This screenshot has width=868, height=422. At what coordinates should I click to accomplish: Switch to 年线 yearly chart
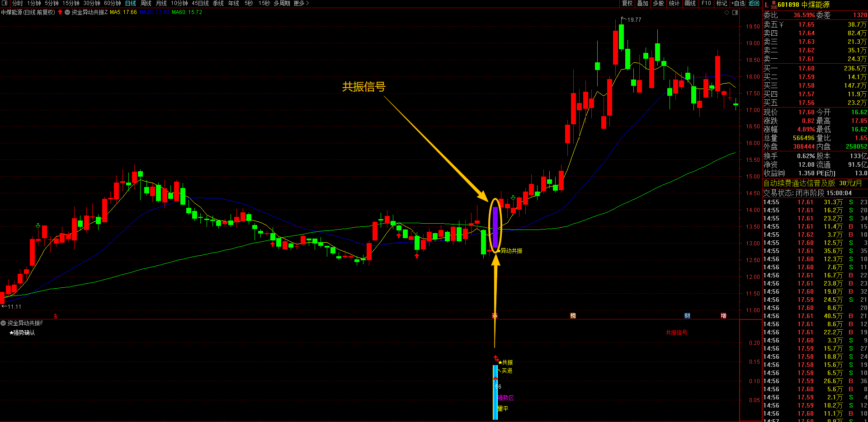click(x=234, y=3)
